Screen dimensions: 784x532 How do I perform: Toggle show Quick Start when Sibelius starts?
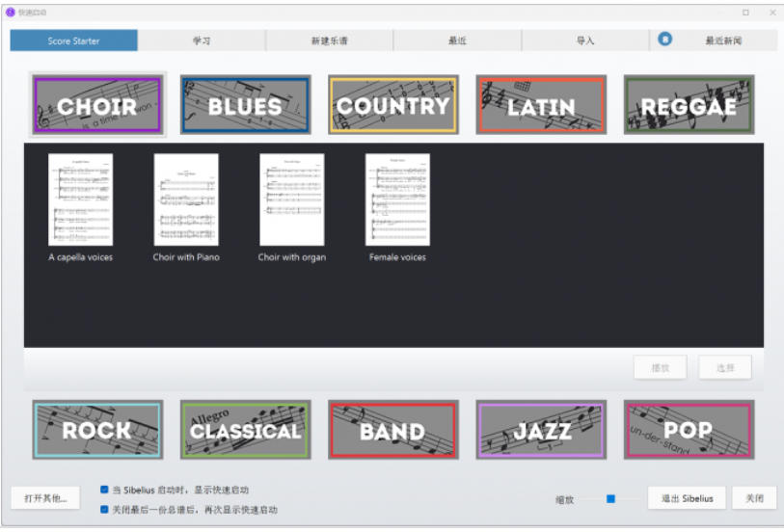point(104,490)
